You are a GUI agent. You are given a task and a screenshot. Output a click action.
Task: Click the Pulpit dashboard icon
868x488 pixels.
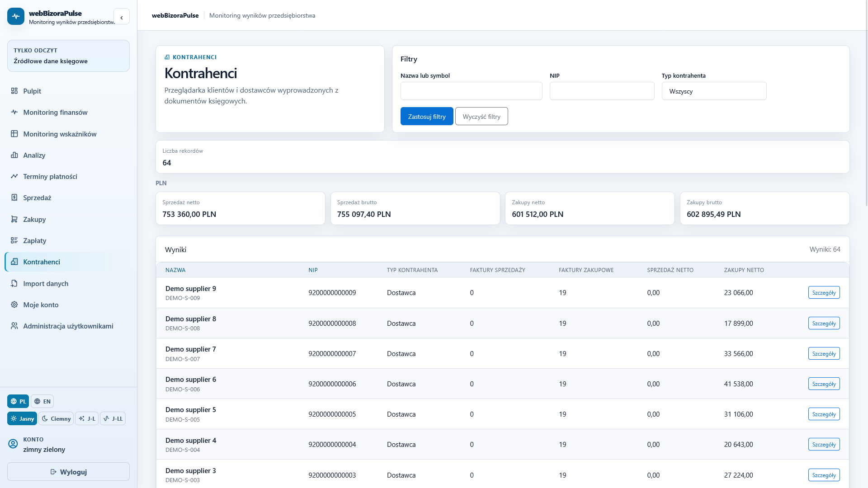pos(14,91)
